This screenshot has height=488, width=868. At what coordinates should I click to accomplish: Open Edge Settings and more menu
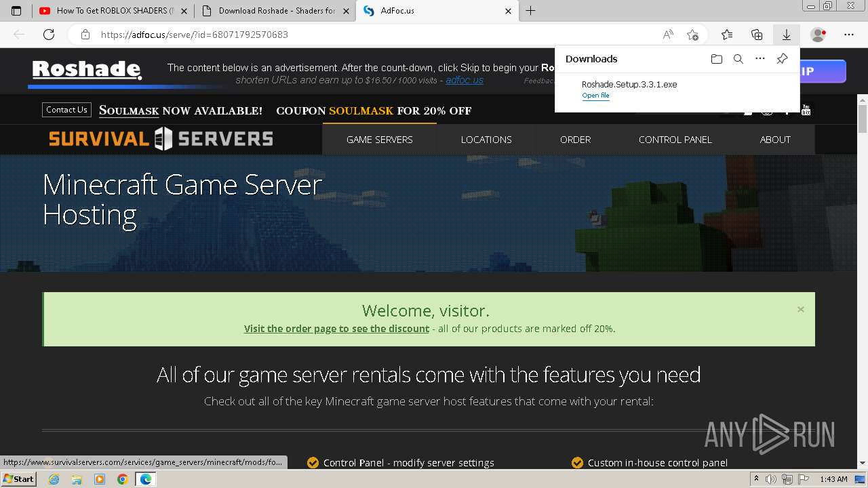coord(849,35)
